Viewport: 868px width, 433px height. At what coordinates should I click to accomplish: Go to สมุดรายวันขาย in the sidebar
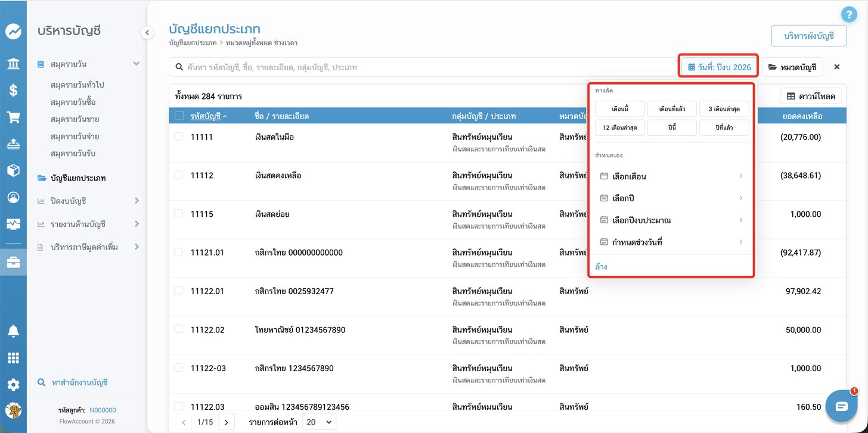click(75, 120)
